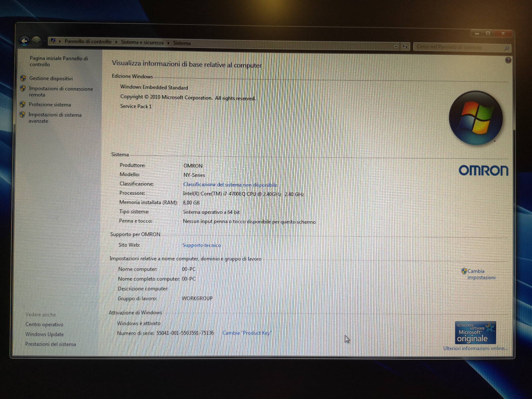This screenshot has width=532, height=399.
Task: Click Cambia 'Product Key' link
Action: (247, 333)
